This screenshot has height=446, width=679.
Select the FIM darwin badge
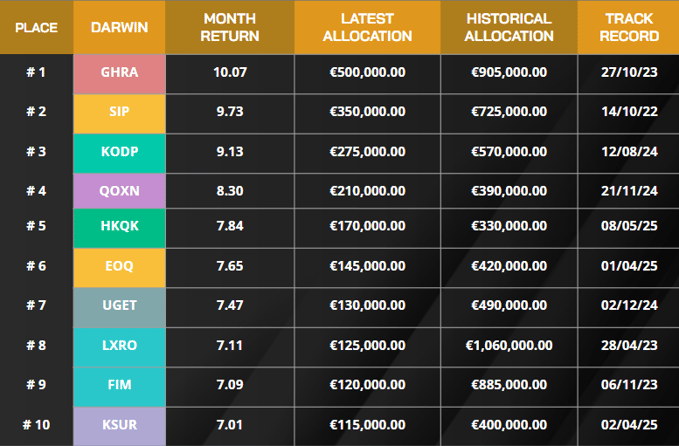coord(119,385)
